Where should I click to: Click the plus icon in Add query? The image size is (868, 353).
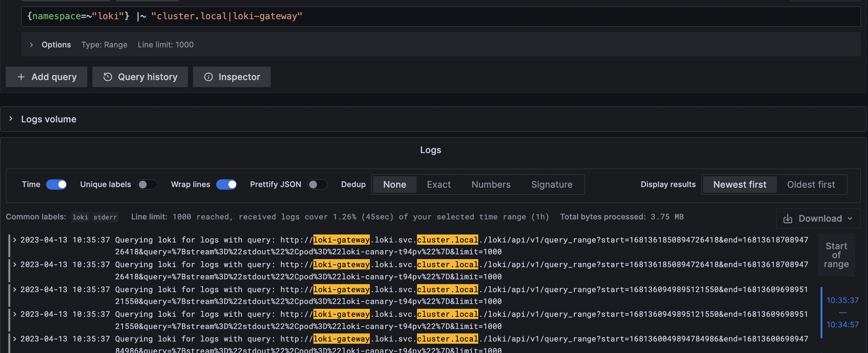(x=21, y=77)
